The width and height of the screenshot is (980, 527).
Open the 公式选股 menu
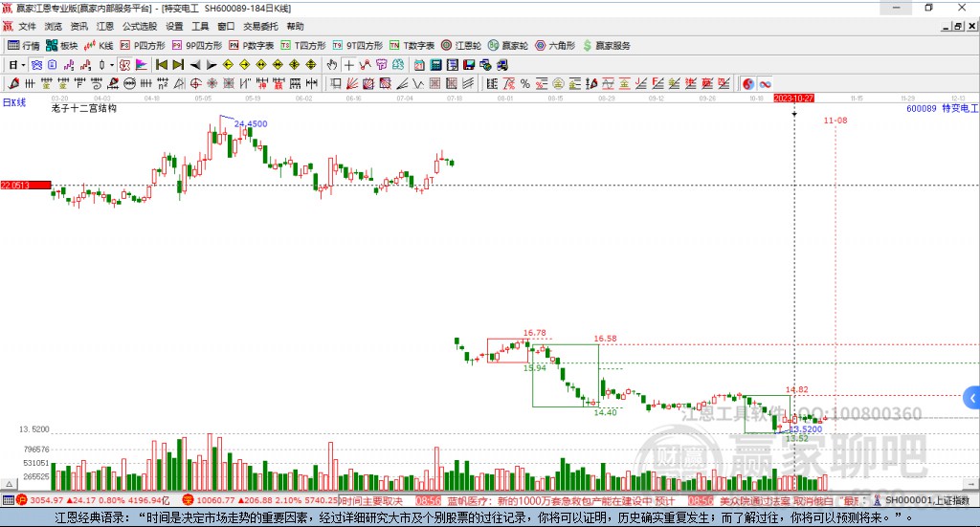(x=140, y=26)
